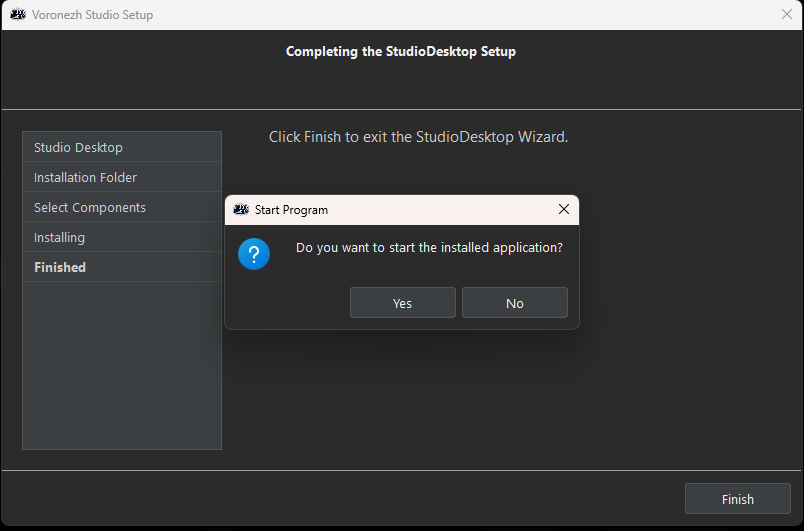Click the Voronezh Studio Setup title bar icon
The image size is (804, 531).
click(18, 14)
